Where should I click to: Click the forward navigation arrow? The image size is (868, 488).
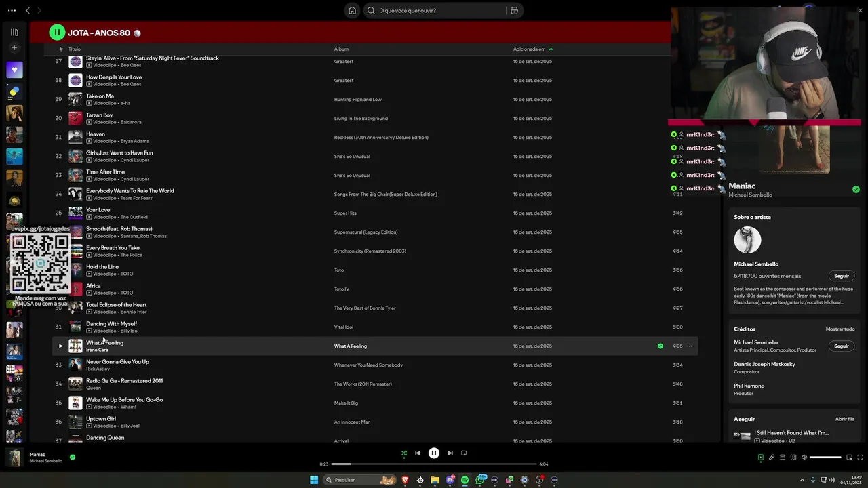[x=39, y=10]
